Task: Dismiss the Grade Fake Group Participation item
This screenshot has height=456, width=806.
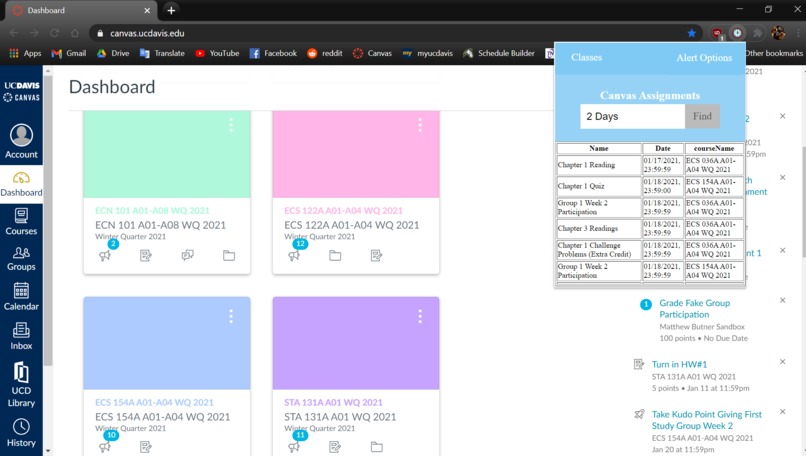Action: coord(782,300)
